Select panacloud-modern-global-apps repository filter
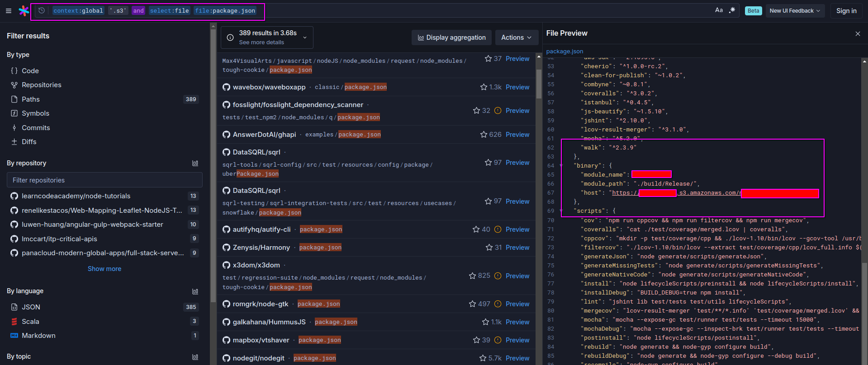 (104, 253)
